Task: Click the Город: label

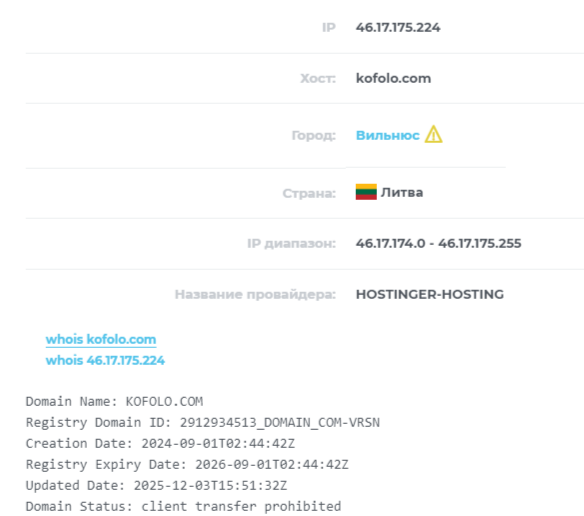Action: [314, 135]
